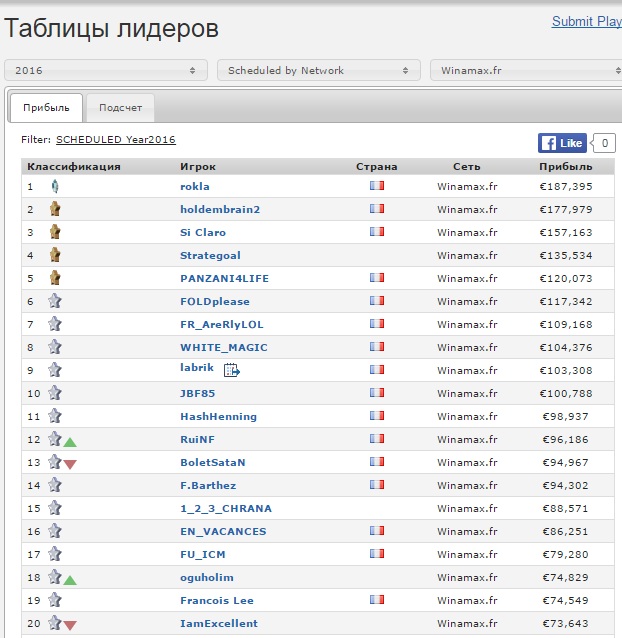Click the gold trophy icon for holdembrain2
This screenshot has width=622, height=638.
[x=55, y=209]
